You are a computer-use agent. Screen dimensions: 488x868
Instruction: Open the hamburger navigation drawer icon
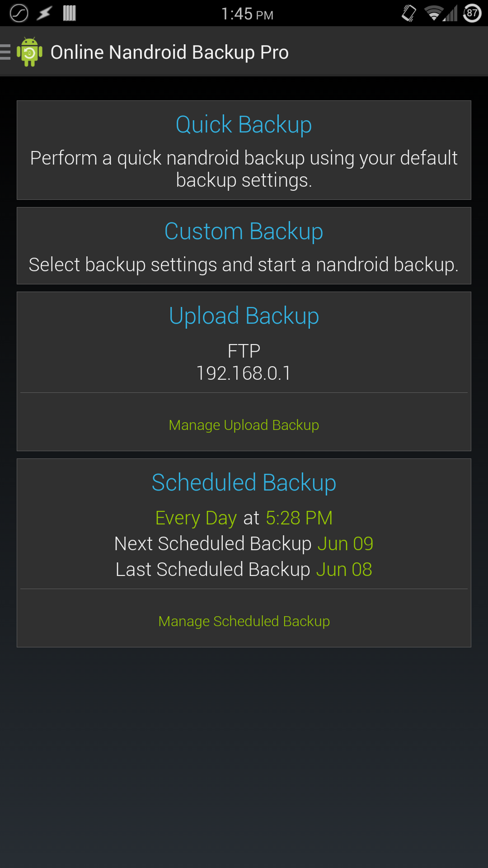pyautogui.click(x=5, y=52)
